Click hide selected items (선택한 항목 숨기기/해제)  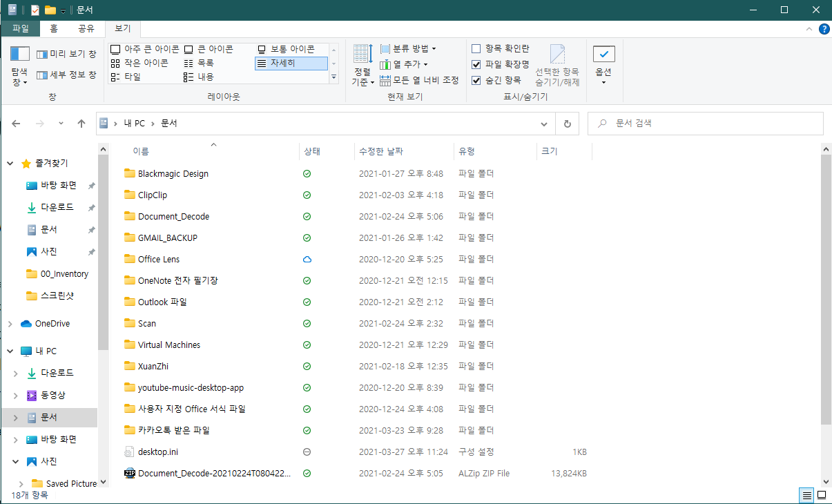coord(557,66)
